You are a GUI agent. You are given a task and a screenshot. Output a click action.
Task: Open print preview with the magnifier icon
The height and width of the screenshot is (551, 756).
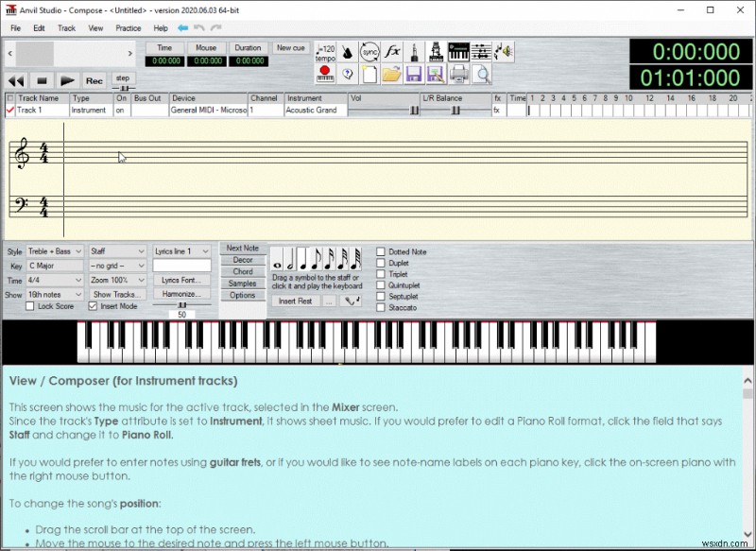pos(481,75)
